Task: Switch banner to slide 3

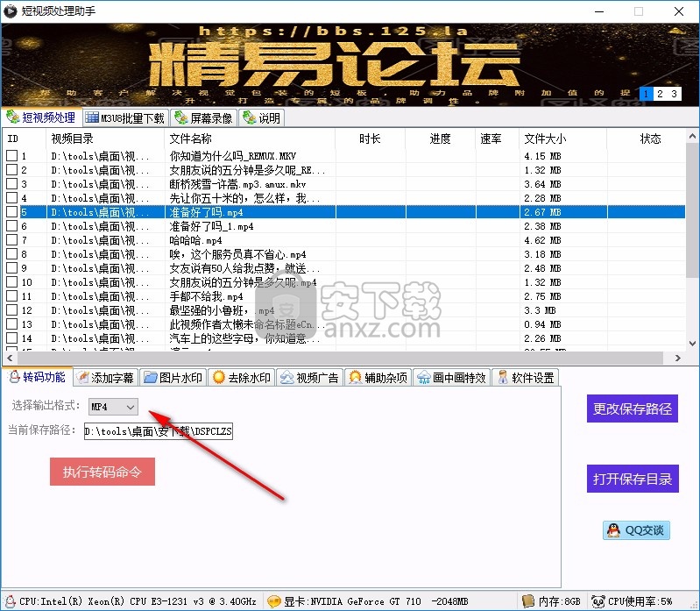Action: pos(674,94)
